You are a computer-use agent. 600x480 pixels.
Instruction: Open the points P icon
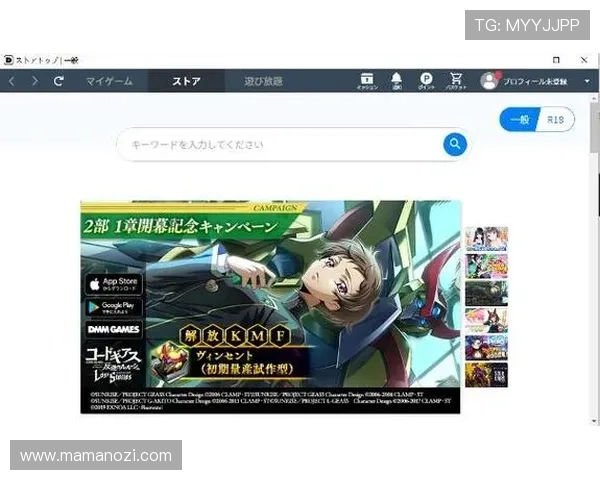tap(426, 81)
